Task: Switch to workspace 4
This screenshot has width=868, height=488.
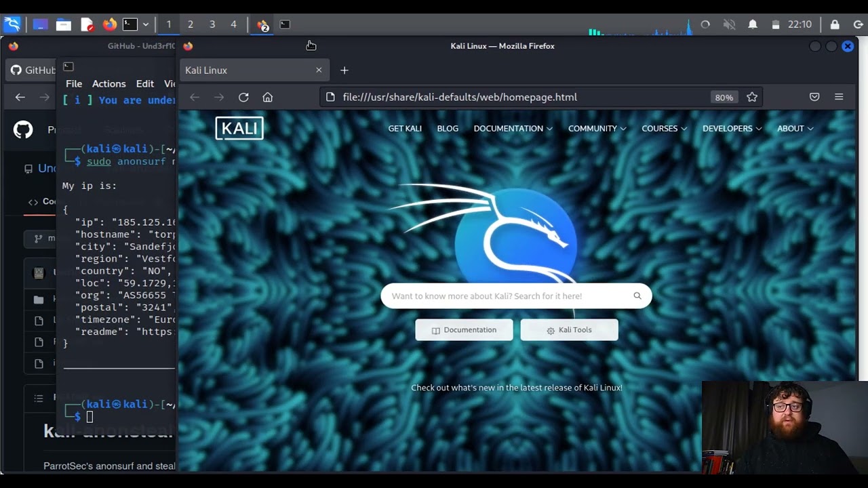Action: pos(233,24)
